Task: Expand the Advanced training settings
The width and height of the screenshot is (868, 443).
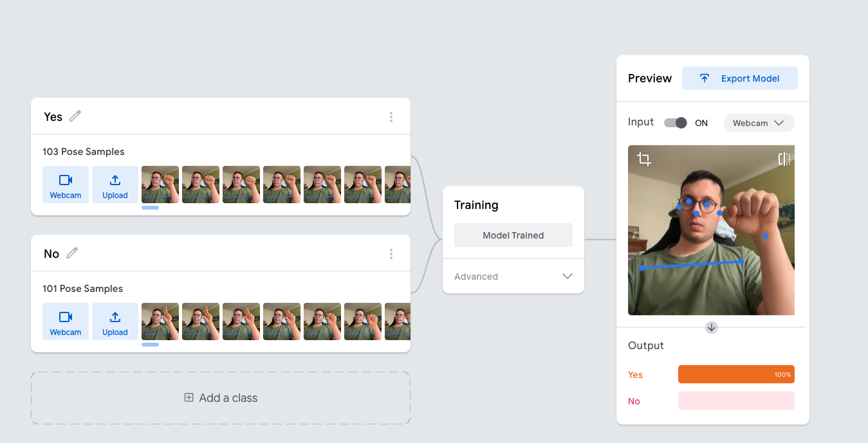Action: point(513,276)
